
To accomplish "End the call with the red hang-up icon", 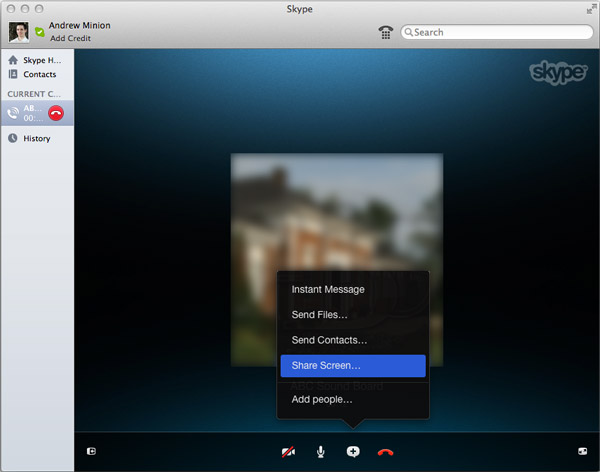I will 385,452.
